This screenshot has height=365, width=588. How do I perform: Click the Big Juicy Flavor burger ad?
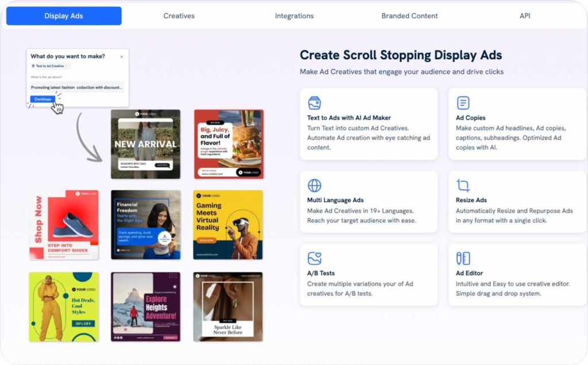(x=227, y=144)
